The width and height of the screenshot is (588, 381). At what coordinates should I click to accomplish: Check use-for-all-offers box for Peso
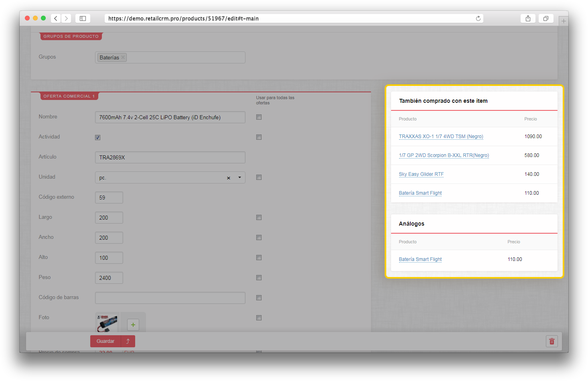pyautogui.click(x=259, y=278)
